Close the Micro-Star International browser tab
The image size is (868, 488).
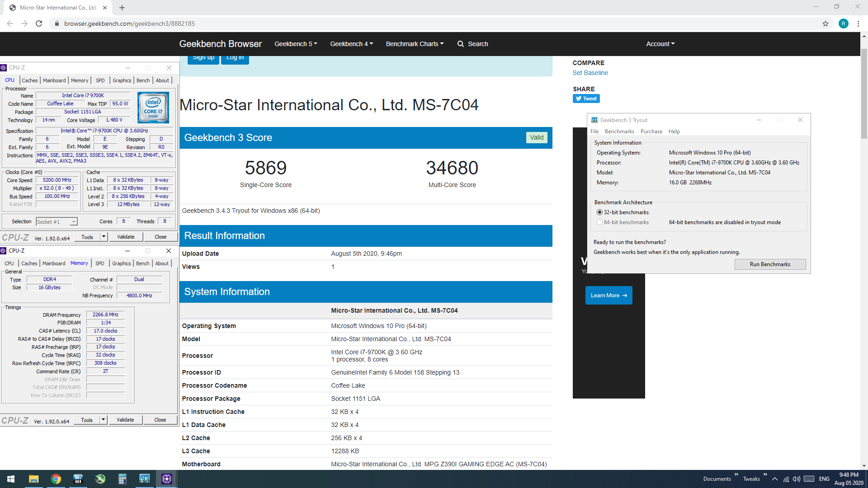(105, 8)
